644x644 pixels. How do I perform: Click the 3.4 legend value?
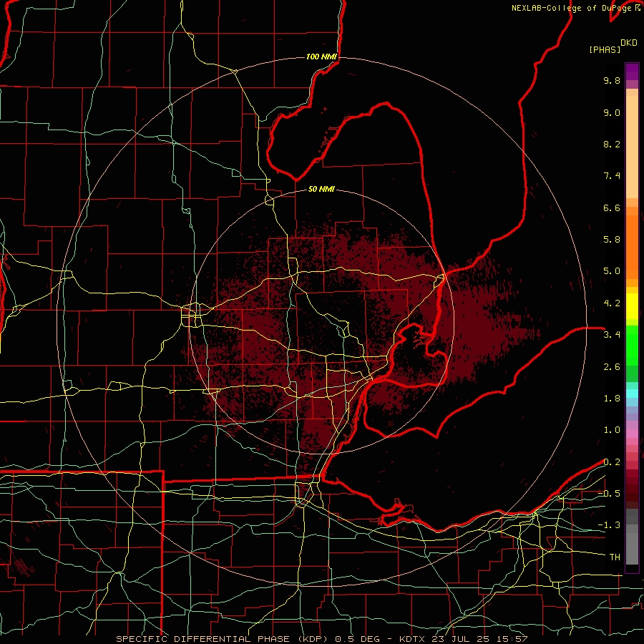[612, 335]
